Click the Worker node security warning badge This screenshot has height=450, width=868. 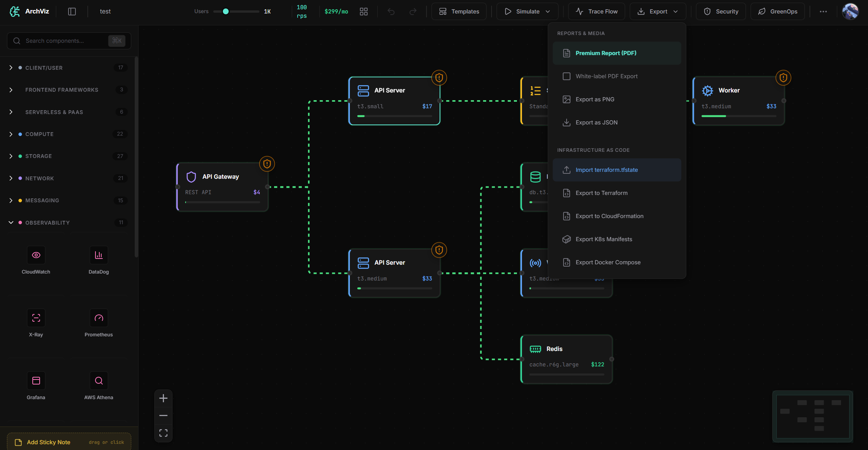point(783,78)
